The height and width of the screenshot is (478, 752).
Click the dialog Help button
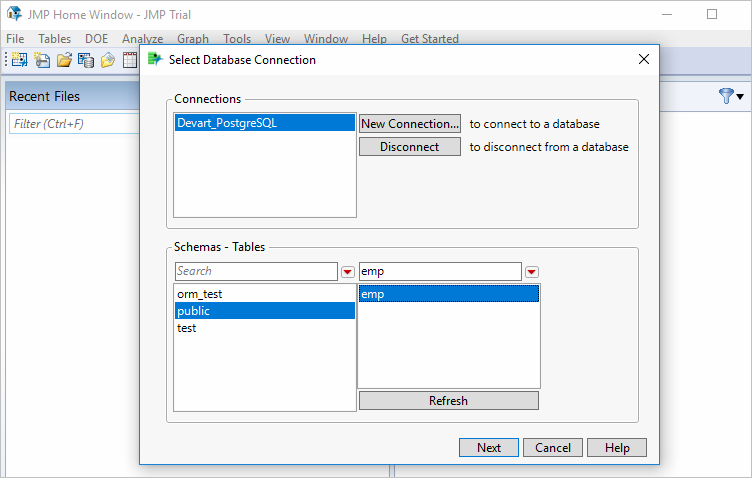(617, 448)
